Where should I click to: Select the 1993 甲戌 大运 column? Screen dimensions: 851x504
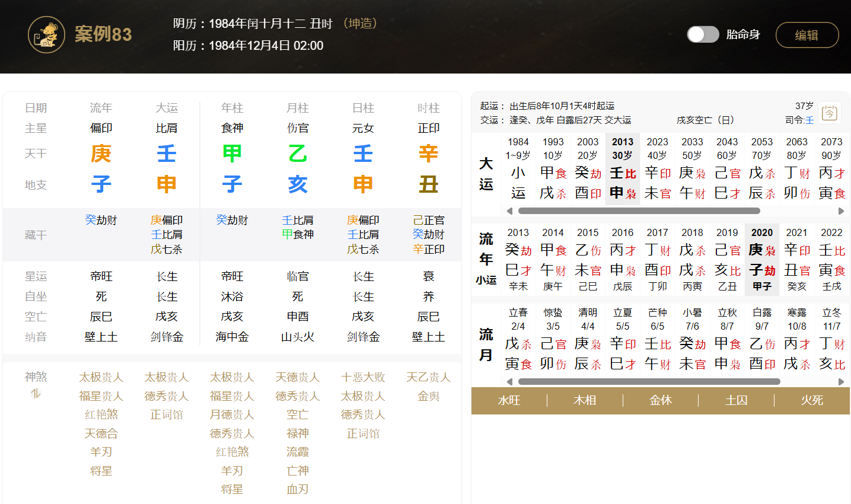[553, 168]
